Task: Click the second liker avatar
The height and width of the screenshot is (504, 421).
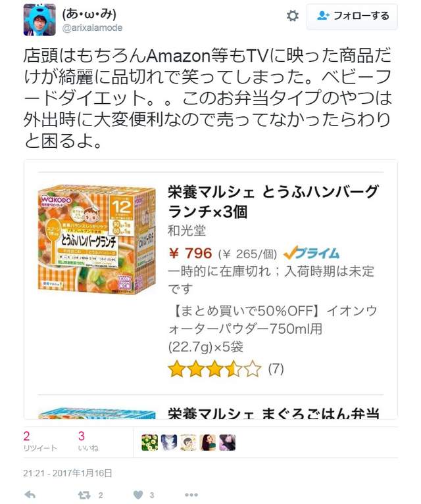Action: pyautogui.click(x=169, y=443)
